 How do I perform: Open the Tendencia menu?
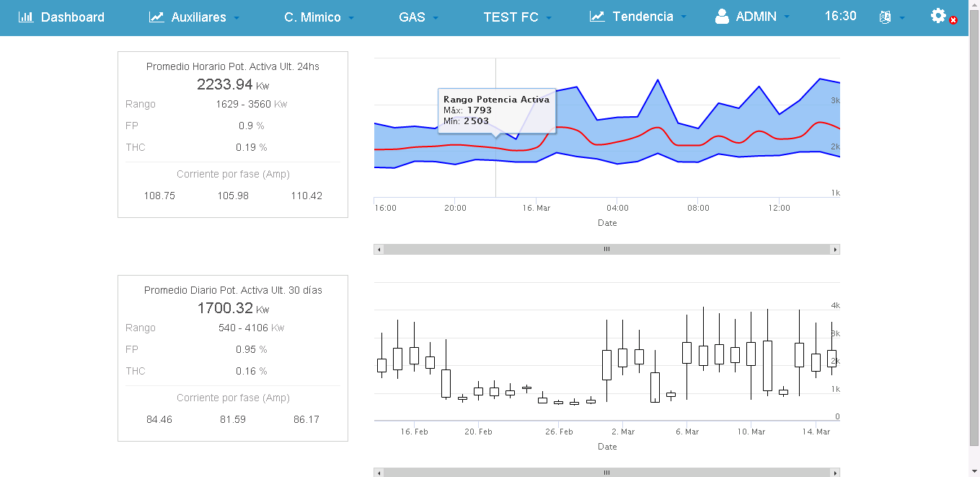coord(643,17)
